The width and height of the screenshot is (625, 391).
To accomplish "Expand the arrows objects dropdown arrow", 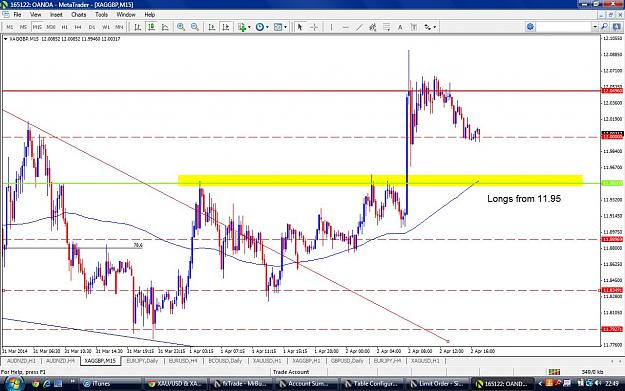I will click(434, 27).
